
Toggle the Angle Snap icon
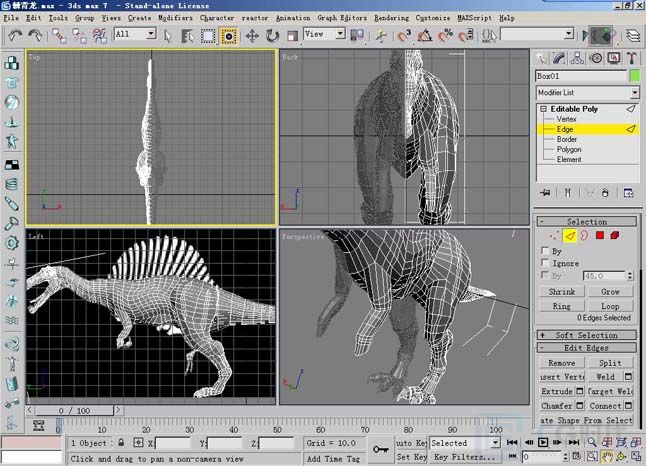(424, 36)
